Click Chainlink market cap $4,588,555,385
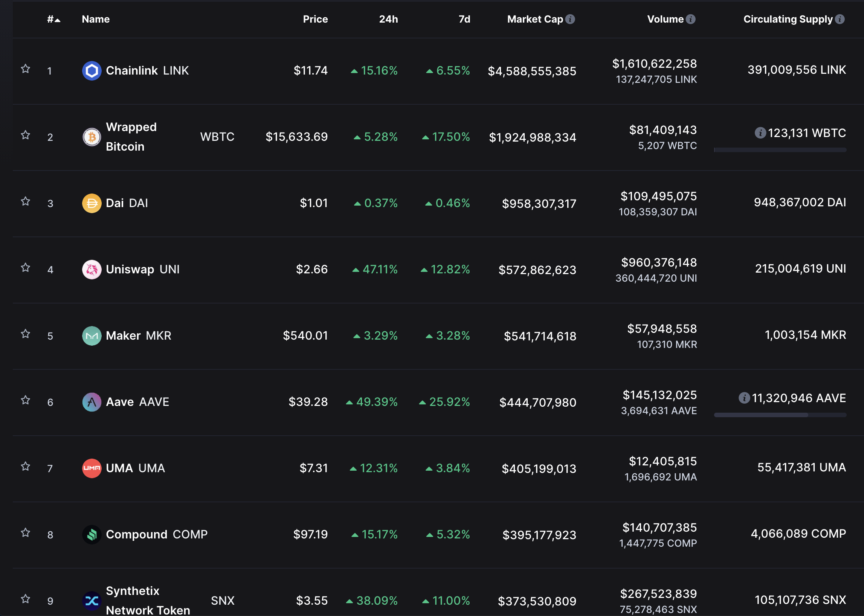 tap(532, 71)
